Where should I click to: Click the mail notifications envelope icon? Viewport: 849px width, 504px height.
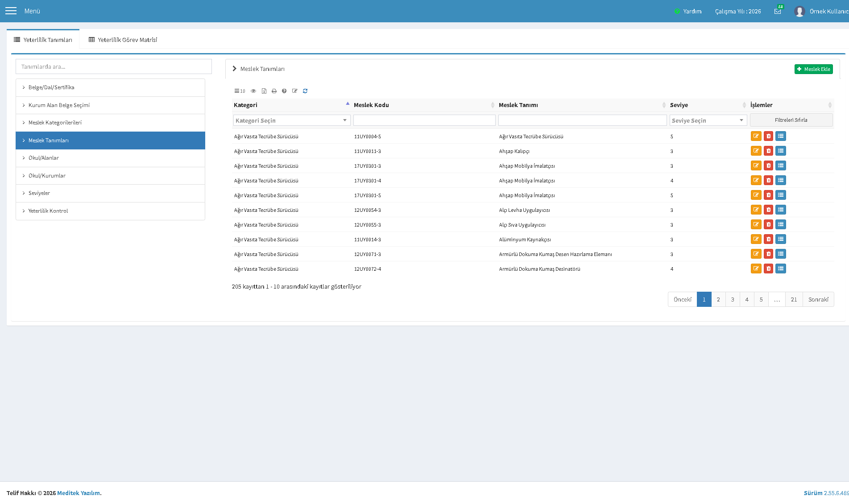click(x=778, y=12)
